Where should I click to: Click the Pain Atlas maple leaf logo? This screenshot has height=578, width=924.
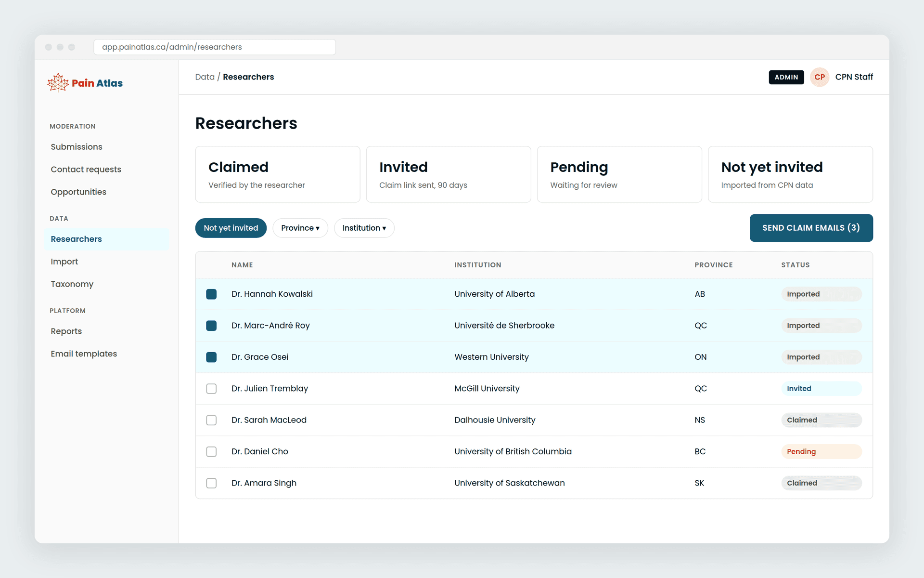pos(58,83)
